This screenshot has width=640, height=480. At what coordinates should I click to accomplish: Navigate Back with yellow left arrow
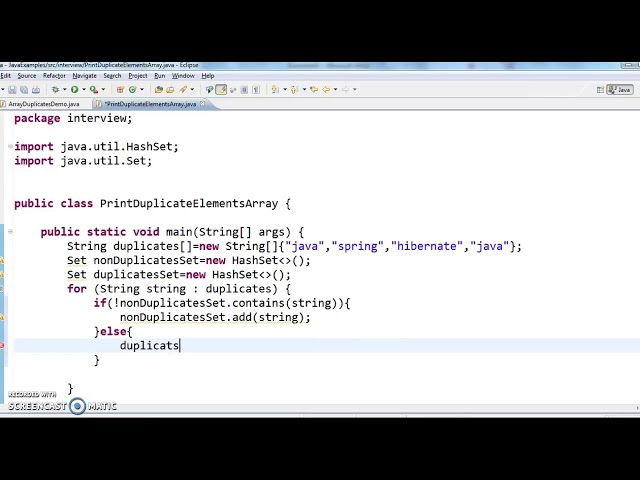(x=326, y=89)
